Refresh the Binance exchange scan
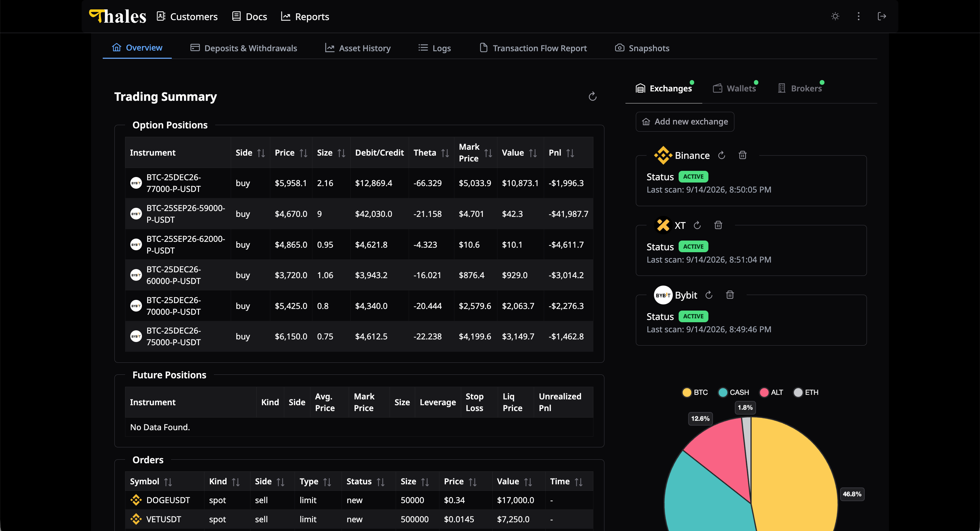This screenshot has width=980, height=531. [721, 155]
